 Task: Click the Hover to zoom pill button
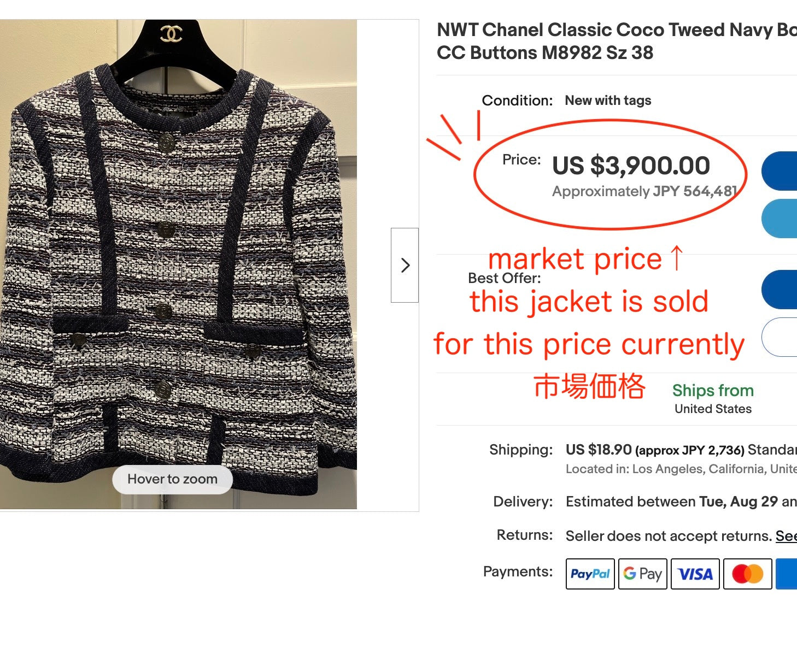[x=172, y=479]
